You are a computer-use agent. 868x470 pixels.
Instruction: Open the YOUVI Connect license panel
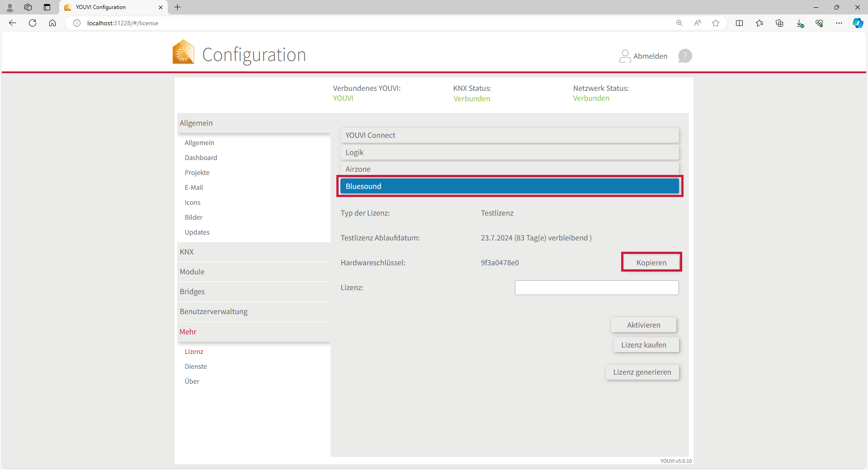[x=509, y=135]
